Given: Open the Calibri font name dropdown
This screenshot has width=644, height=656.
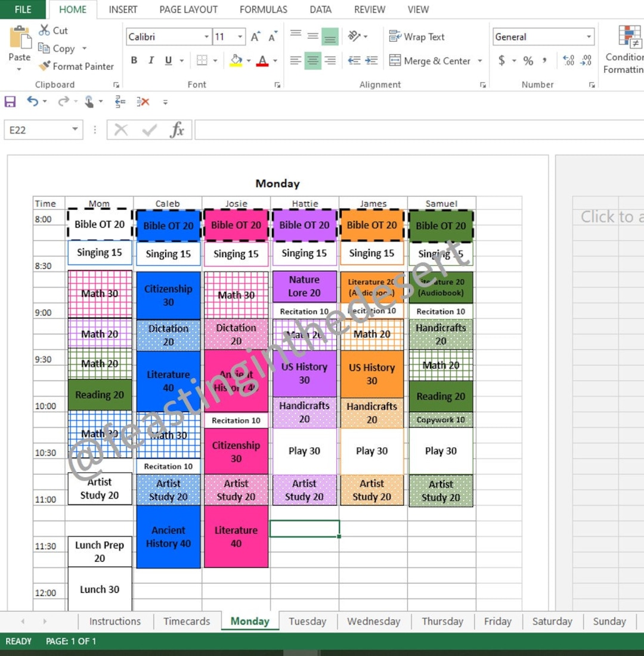Looking at the screenshot, I should (x=206, y=36).
